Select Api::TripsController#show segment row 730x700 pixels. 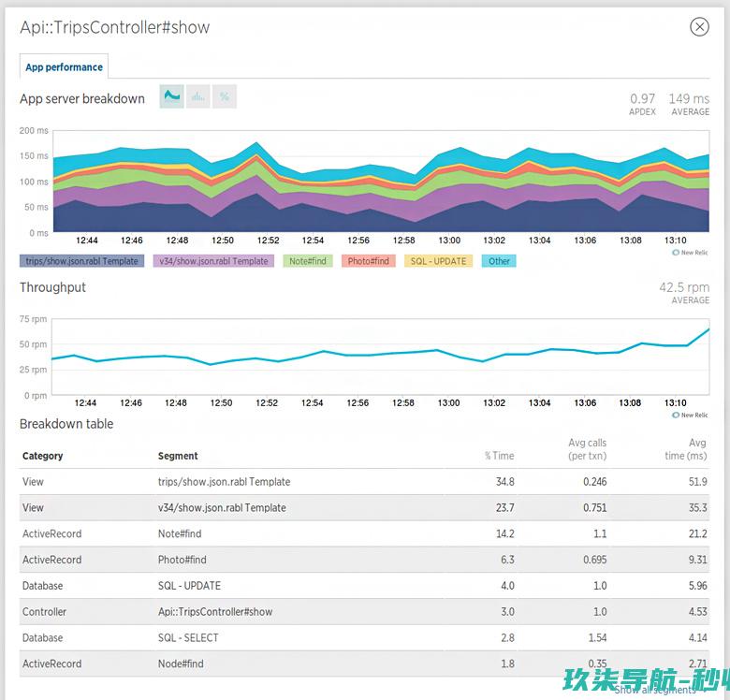(365, 612)
